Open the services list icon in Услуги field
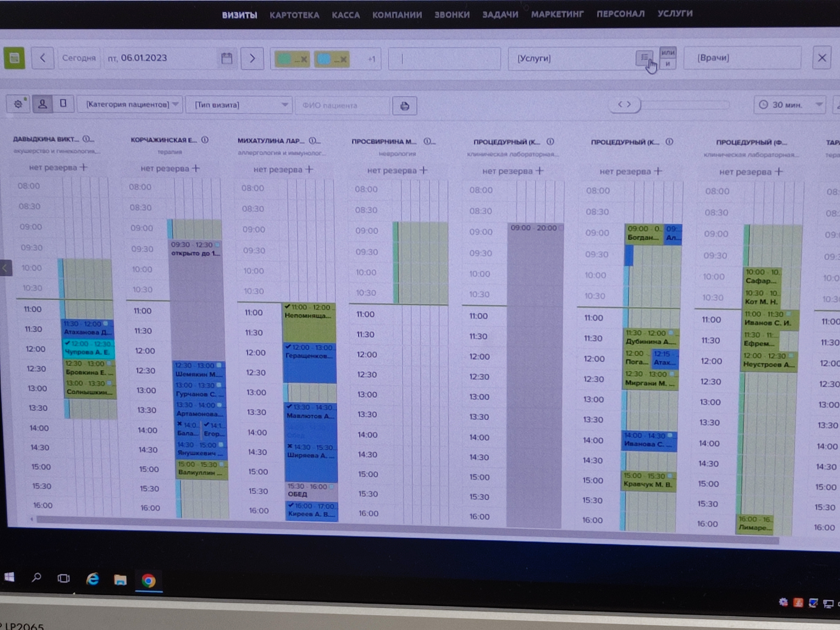The width and height of the screenshot is (840, 630). point(644,57)
